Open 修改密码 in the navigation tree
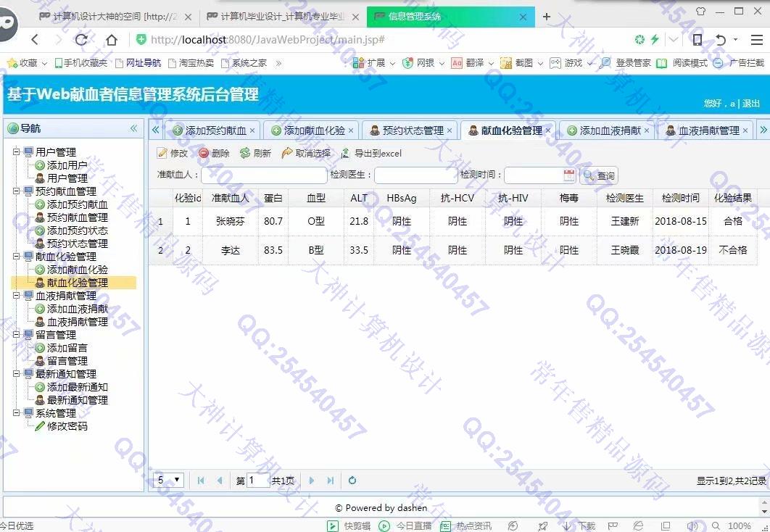Image resolution: width=770 pixels, height=532 pixels. pos(67,426)
